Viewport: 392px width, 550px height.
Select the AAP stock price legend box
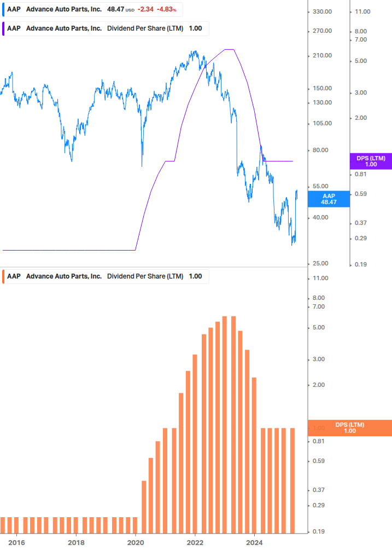(92, 9)
